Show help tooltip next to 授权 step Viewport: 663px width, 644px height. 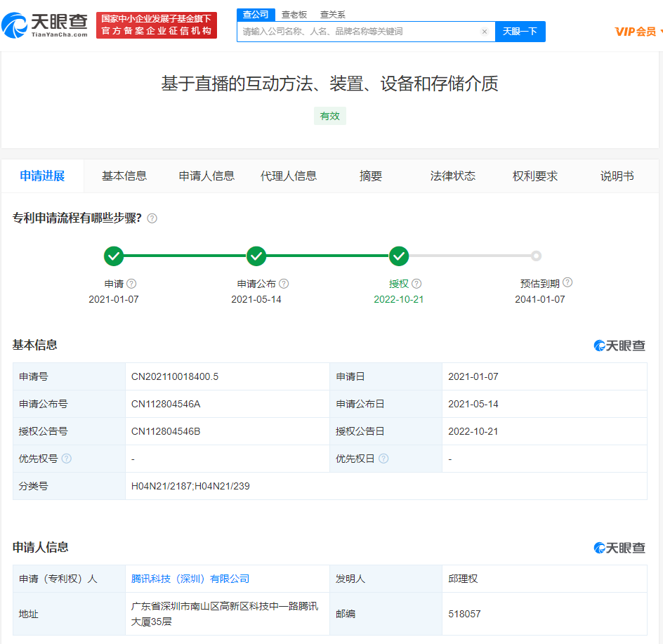[416, 284]
